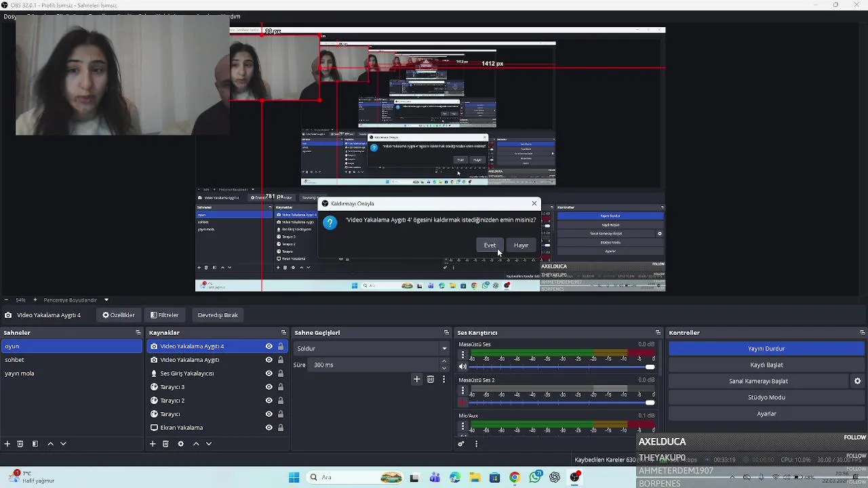
Task: Move source down in Kaynaklar list
Action: pos(209,444)
